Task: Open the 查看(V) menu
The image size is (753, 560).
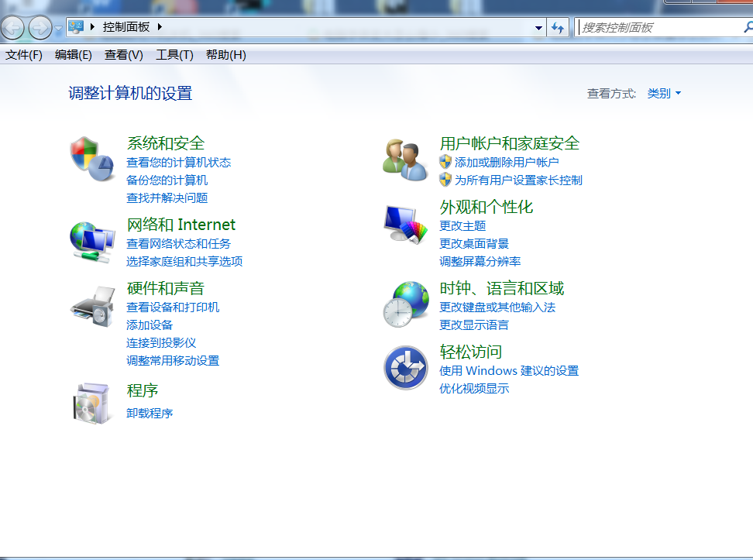Action: coord(122,55)
